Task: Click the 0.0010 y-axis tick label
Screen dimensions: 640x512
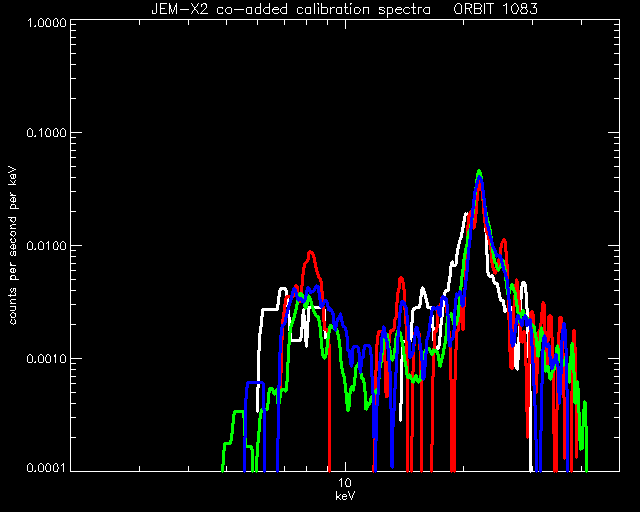Action: tap(46, 358)
